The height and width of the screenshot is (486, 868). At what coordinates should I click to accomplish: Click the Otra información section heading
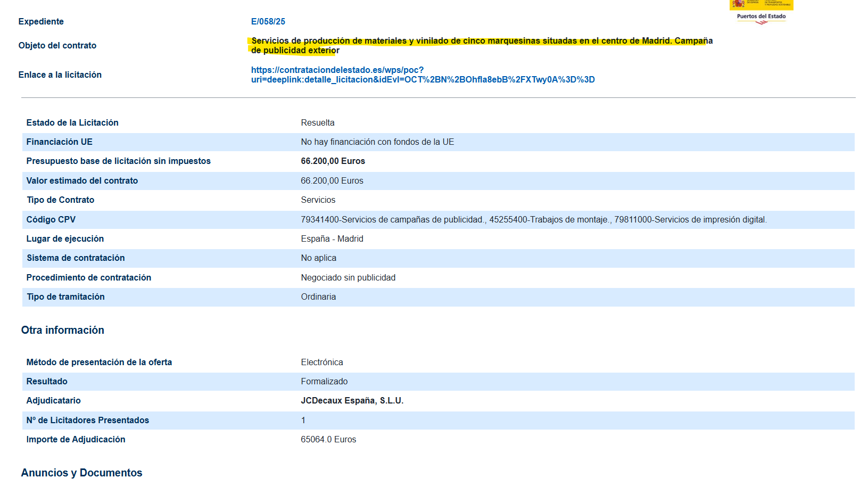[x=63, y=331]
